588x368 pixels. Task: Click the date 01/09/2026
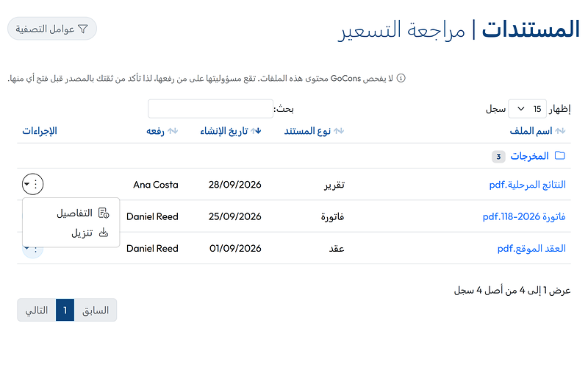click(235, 248)
